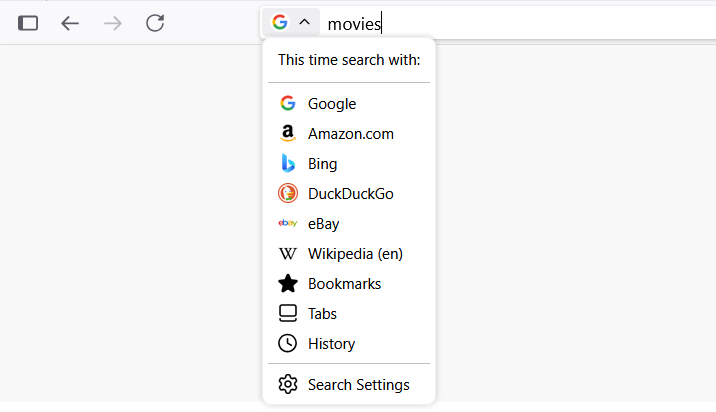
Task: Search with Wikipedia (en)
Action: [x=349, y=254]
